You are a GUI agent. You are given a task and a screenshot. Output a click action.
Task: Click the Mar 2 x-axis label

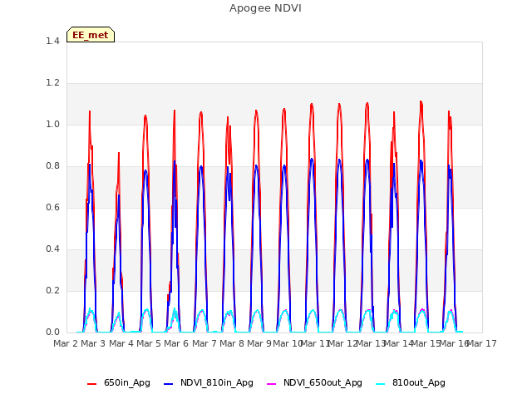66,343
